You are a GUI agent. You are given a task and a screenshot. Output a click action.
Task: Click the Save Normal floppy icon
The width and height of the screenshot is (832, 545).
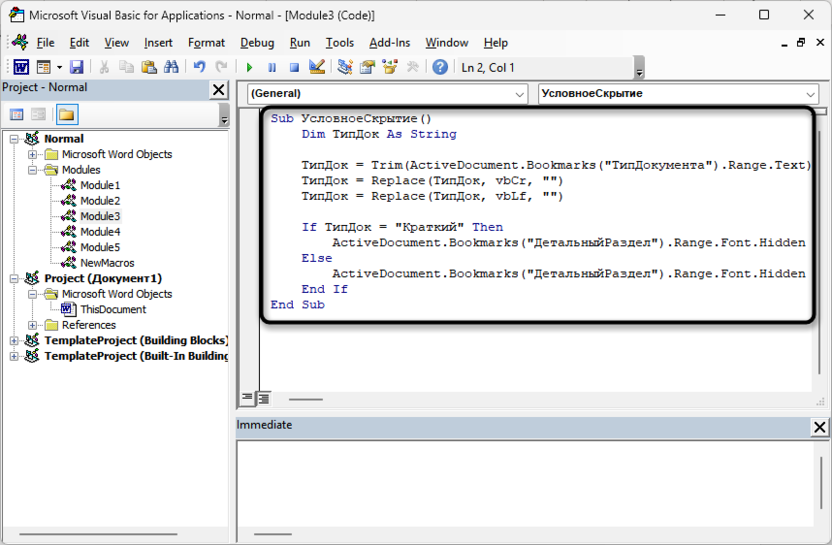point(76,67)
